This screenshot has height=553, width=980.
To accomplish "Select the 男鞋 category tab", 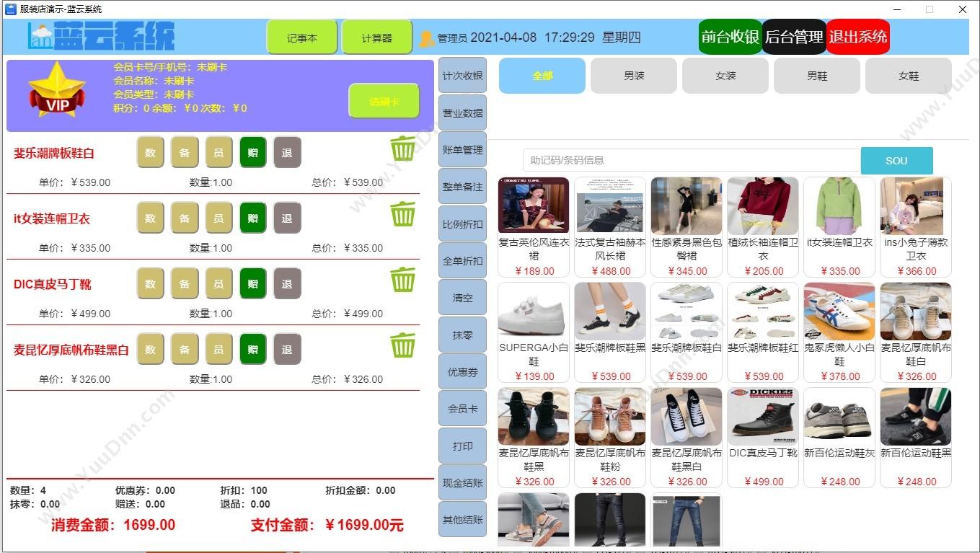I will pyautogui.click(x=817, y=76).
